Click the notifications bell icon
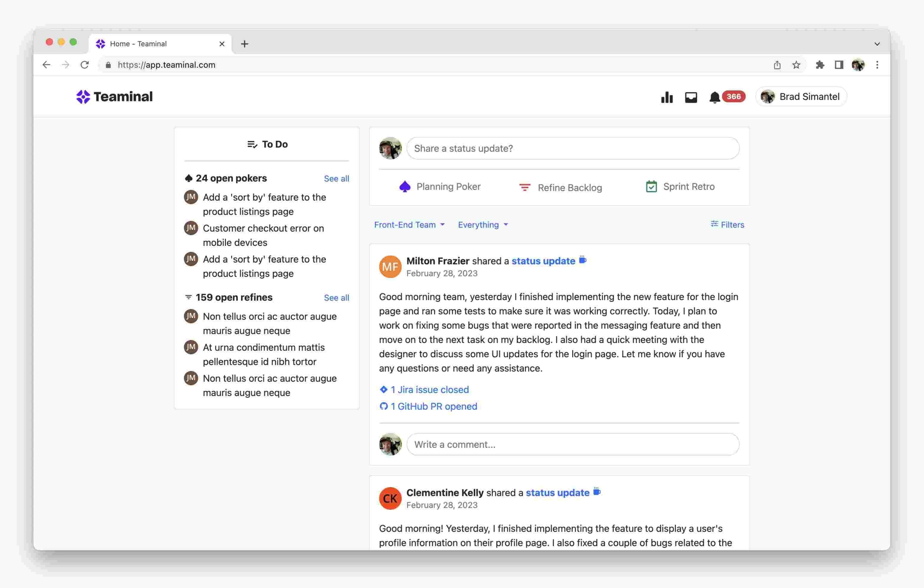The width and height of the screenshot is (924, 588). [714, 97]
